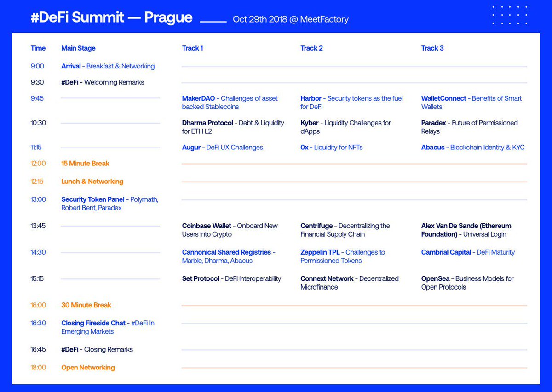
Task: Open the 0x Liquidity for NFTs session
Action: (x=332, y=147)
